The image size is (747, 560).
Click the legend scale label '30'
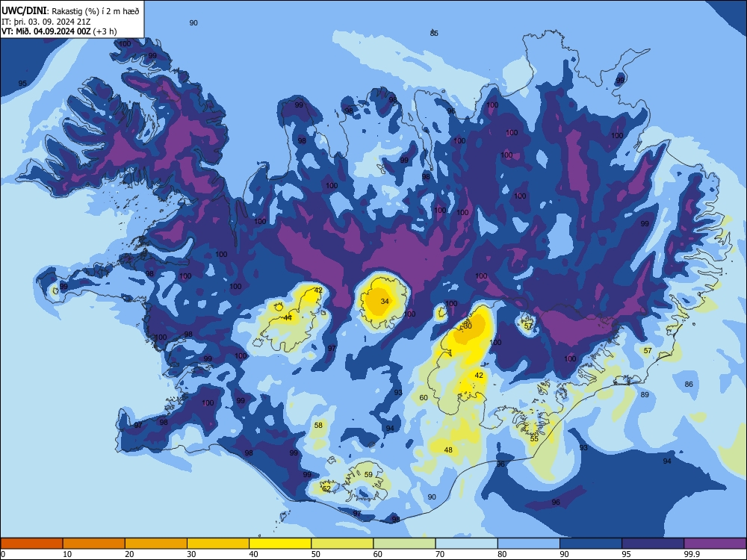(x=191, y=554)
